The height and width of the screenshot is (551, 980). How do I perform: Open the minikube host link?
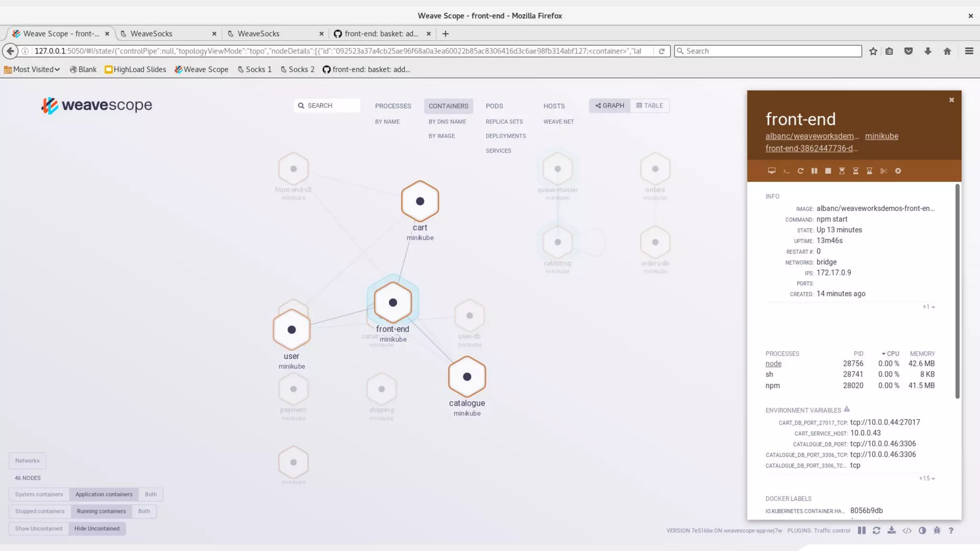click(881, 136)
